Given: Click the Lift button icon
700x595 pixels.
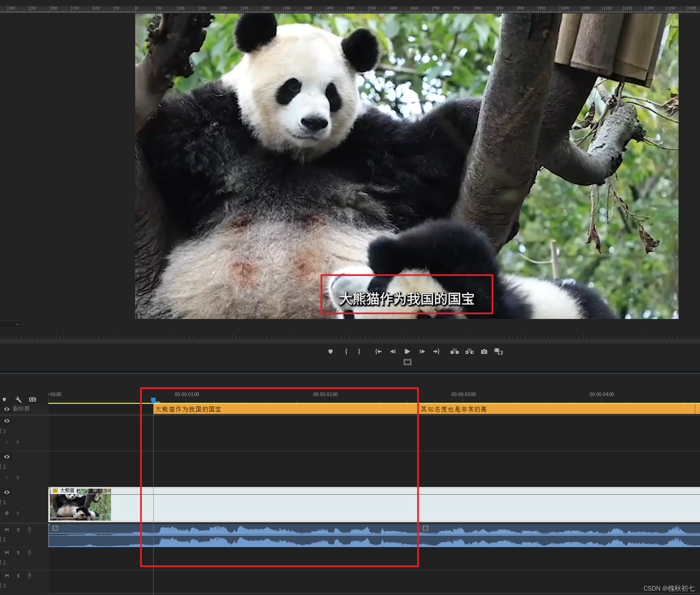Looking at the screenshot, I should click(454, 351).
